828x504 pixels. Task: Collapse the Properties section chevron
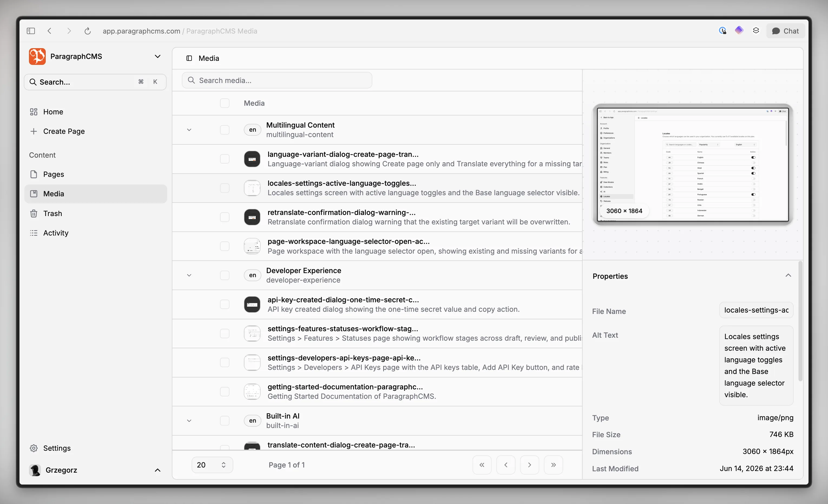788,276
